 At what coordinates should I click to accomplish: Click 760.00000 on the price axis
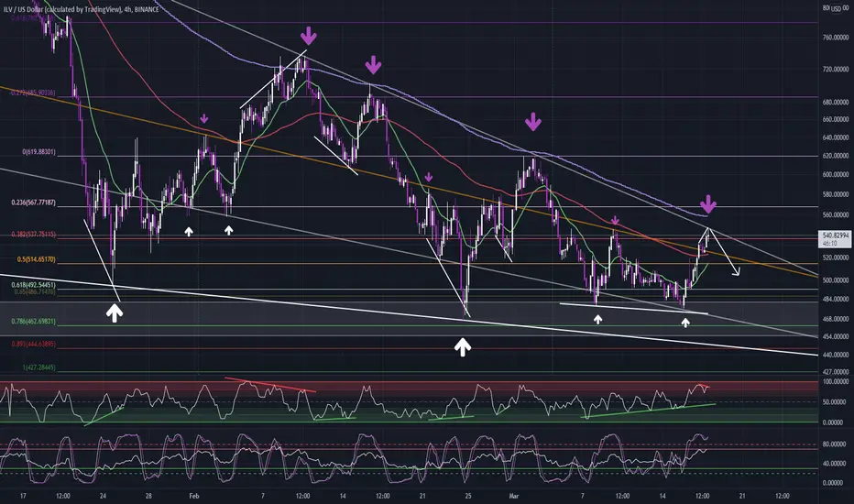click(x=836, y=38)
